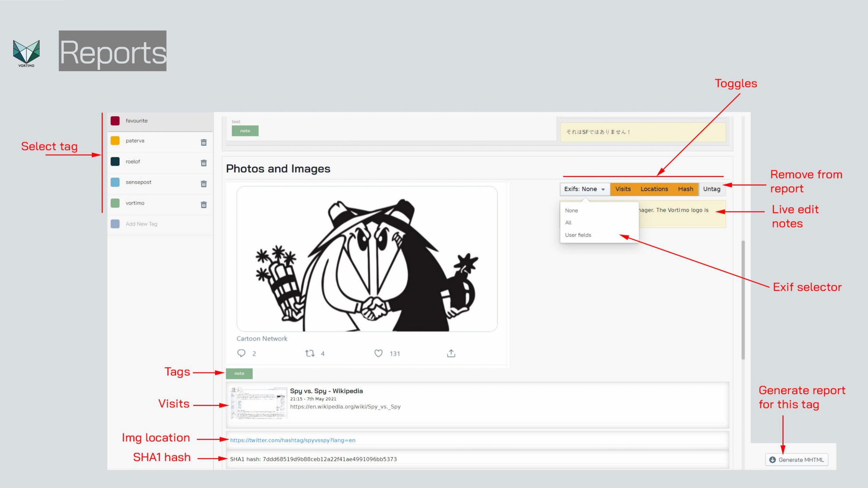Delete the paterva tag with trash icon
Screen dimensions: 868x488
(x=203, y=142)
